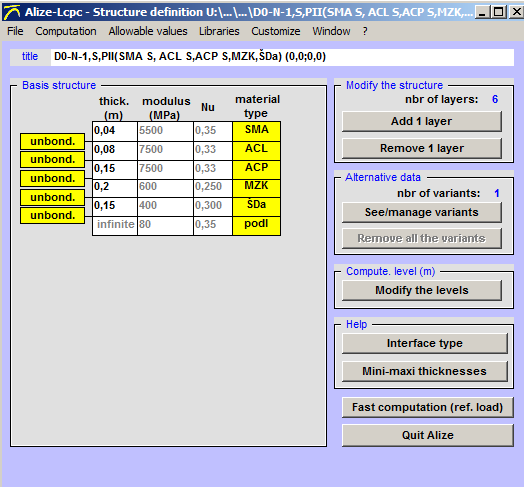Click the 80 modulus cell
Viewport: 524px width, 487px height.
tap(165, 226)
